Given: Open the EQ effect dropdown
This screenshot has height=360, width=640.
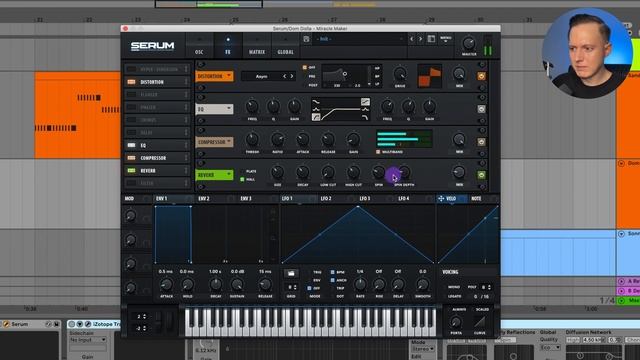Looking at the screenshot, I should click(x=214, y=109).
